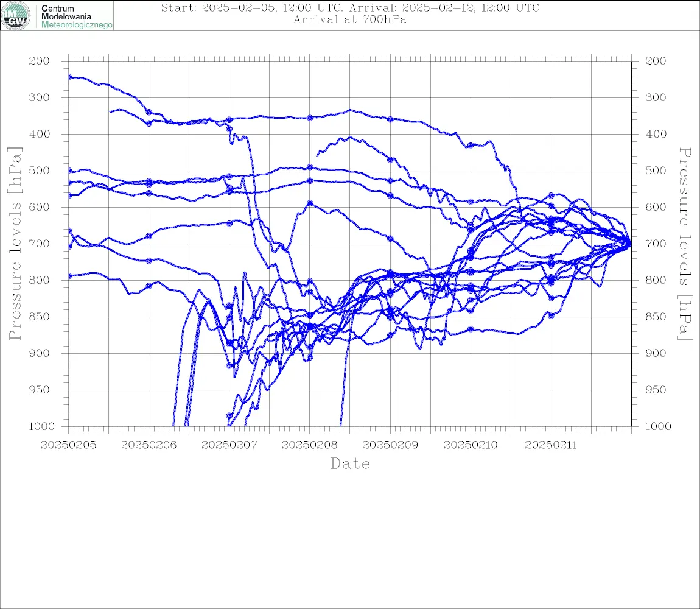Image resolution: width=700 pixels, height=609 pixels.
Task: Click the left axis 950 label
Action: coord(40,390)
